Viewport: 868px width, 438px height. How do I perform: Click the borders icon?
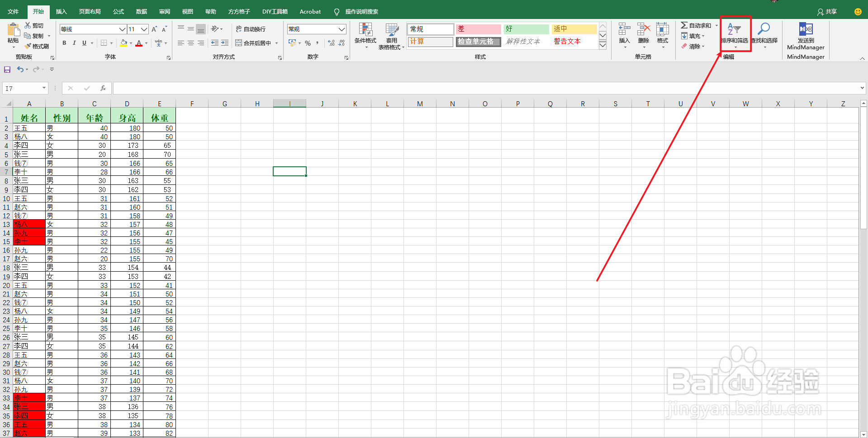point(104,43)
